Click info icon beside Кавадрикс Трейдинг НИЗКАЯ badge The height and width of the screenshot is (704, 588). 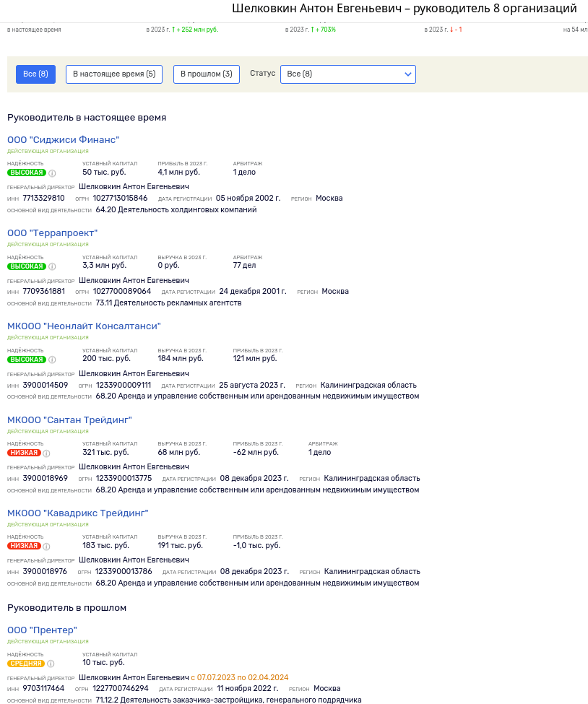(x=47, y=547)
